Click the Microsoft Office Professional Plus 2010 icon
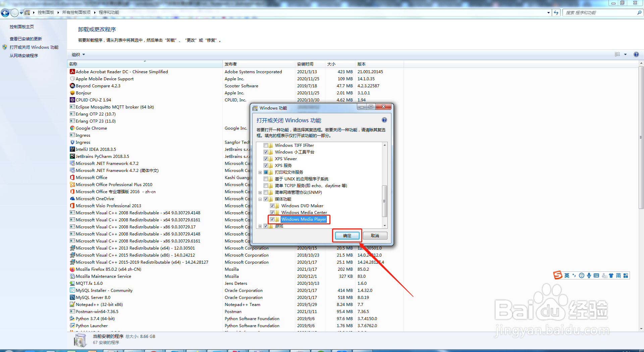This screenshot has width=644, height=352. 72,184
